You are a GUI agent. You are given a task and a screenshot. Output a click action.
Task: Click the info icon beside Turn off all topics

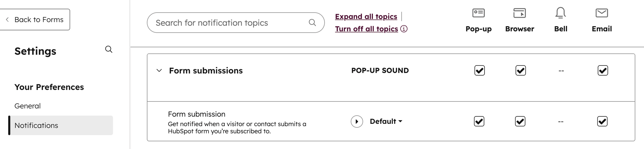404,29
